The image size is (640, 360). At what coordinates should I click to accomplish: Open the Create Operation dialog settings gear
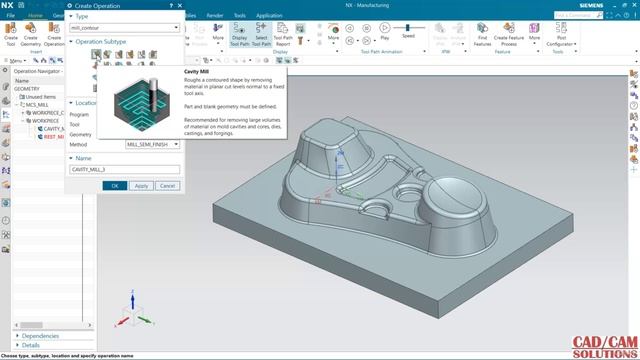pyautogui.click(x=69, y=6)
